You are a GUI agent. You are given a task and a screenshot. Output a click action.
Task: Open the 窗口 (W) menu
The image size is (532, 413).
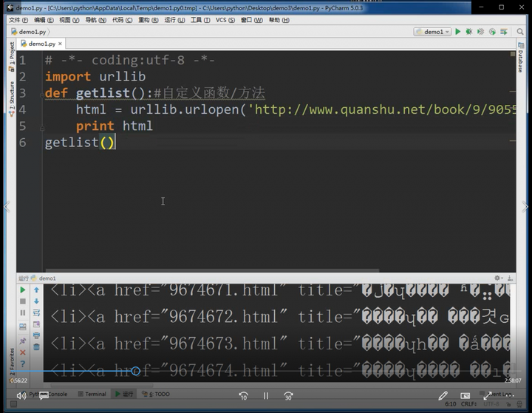252,20
